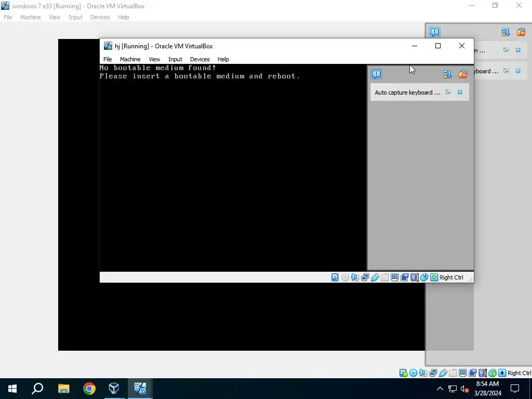
Task: Click shared folders icon in outer VM status bar
Action: point(453,373)
